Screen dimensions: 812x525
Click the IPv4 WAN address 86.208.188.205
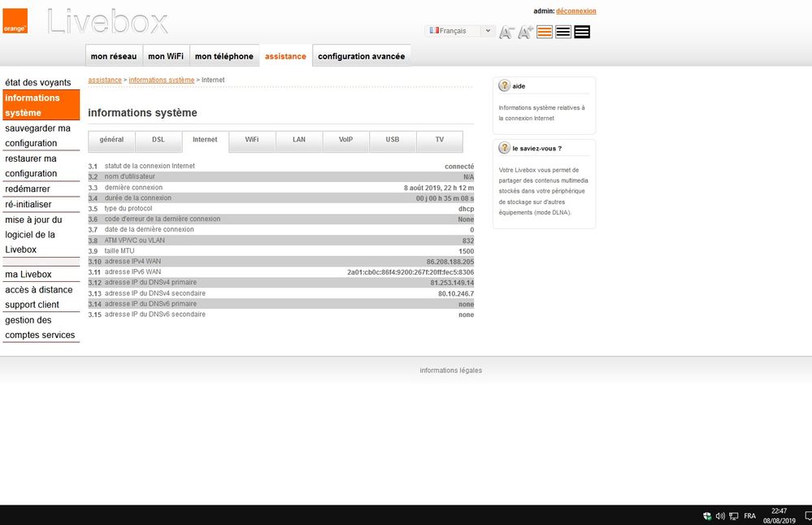(x=450, y=262)
